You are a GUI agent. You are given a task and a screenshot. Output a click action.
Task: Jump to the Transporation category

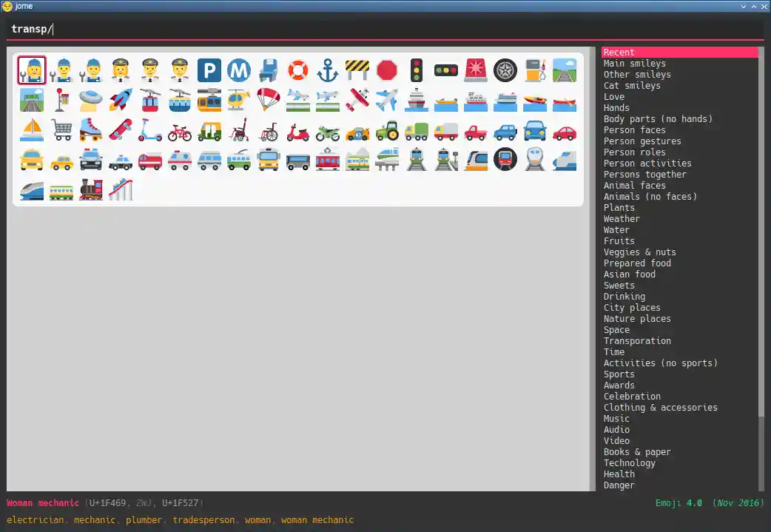637,341
